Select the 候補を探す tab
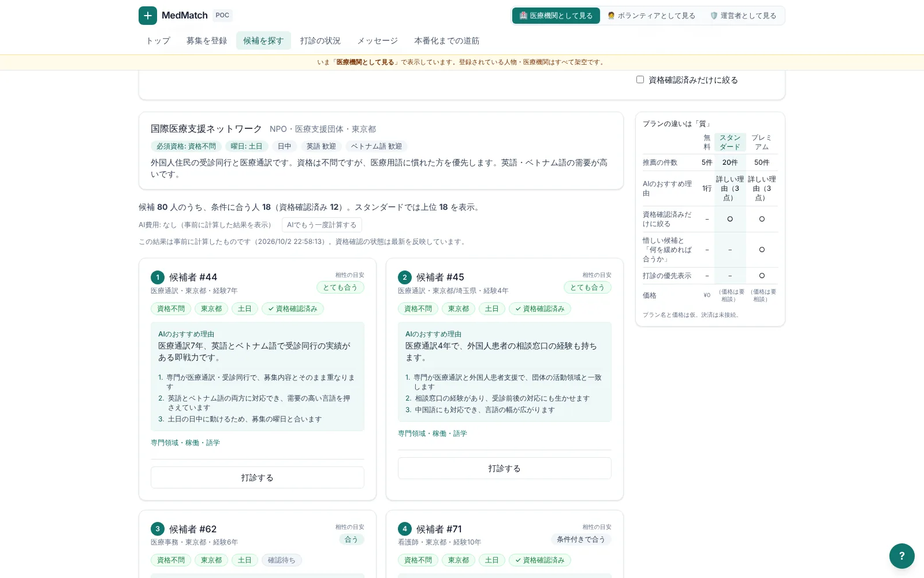 click(263, 40)
